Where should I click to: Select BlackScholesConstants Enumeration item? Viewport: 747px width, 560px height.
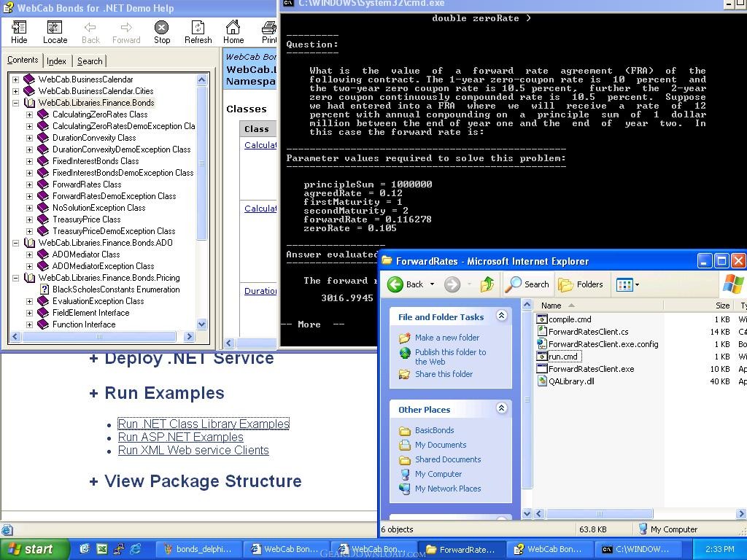tap(116, 289)
